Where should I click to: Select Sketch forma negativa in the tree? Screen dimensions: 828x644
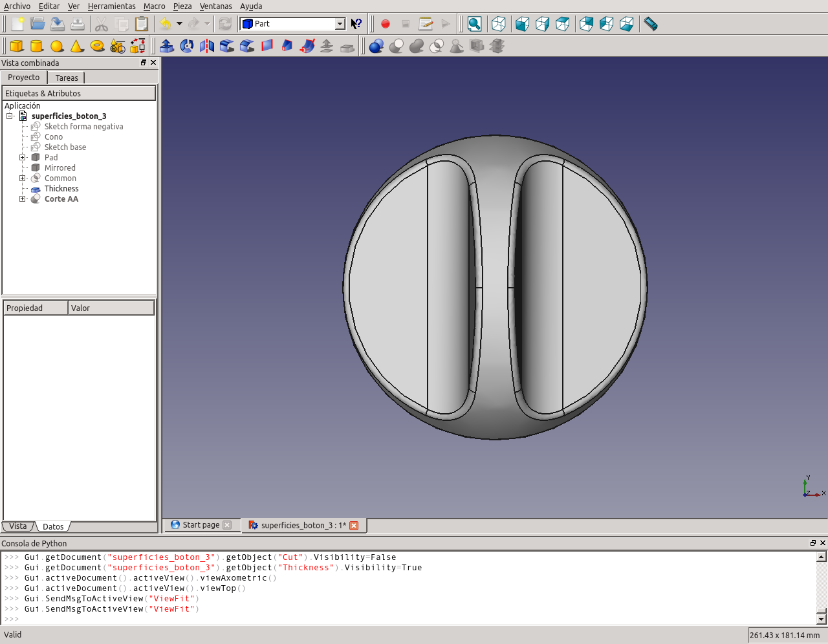83,127
